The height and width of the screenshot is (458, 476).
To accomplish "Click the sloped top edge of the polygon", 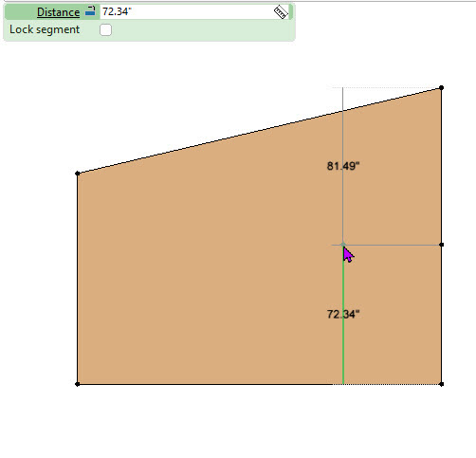I will pyautogui.click(x=259, y=131).
